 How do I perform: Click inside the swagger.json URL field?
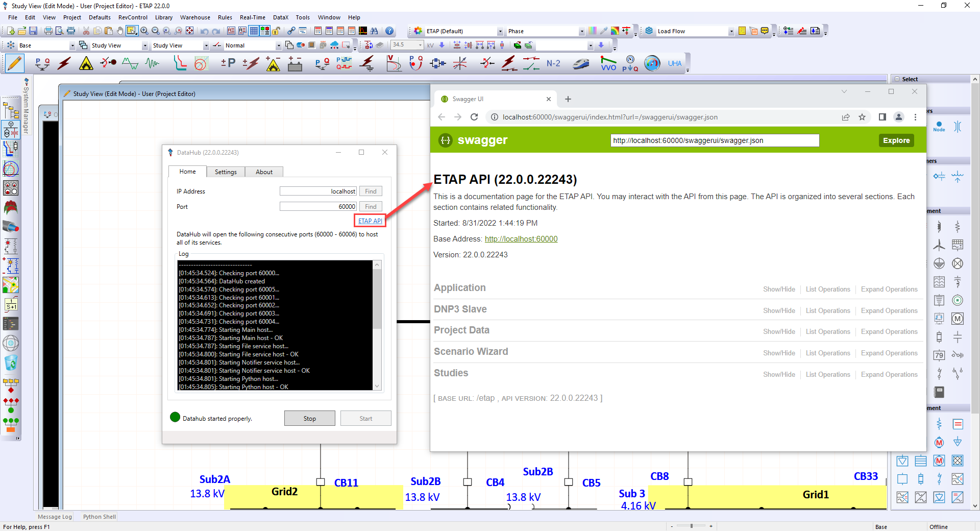pyautogui.click(x=715, y=140)
